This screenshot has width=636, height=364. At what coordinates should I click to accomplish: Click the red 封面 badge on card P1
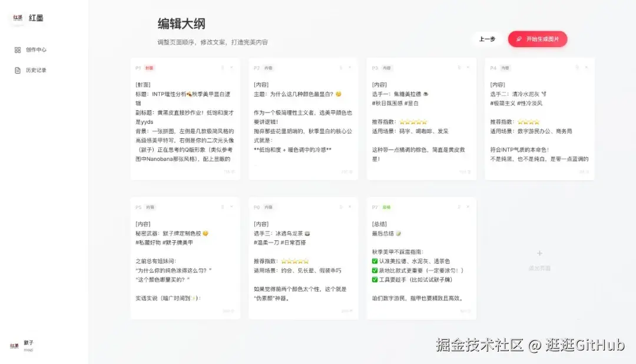tap(149, 68)
